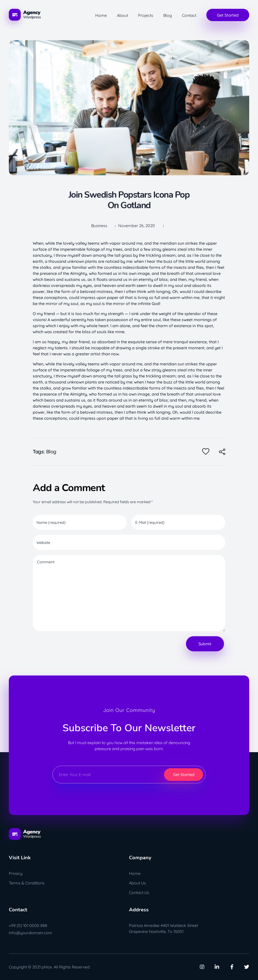Focus the E-Mail (required) field
Viewport: 258px width, 980px height.
[x=178, y=522]
